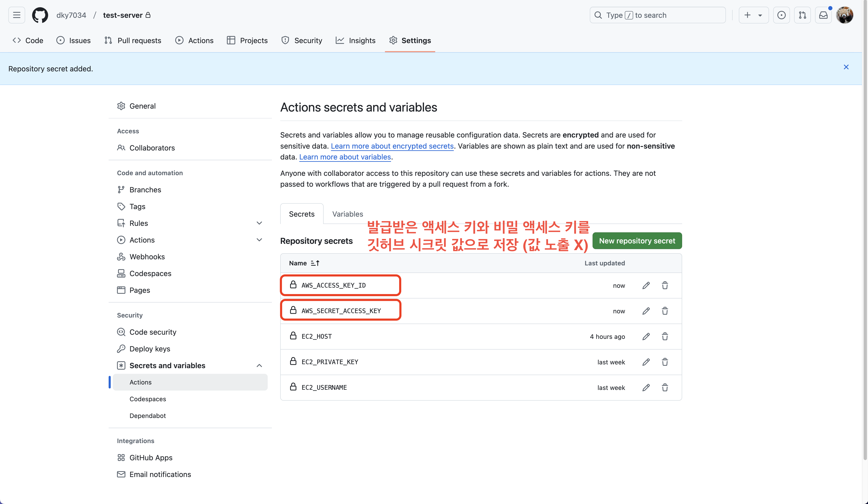Delete the EC2_USERNAME secret trash icon
Screen dimensions: 868x504
(x=665, y=388)
